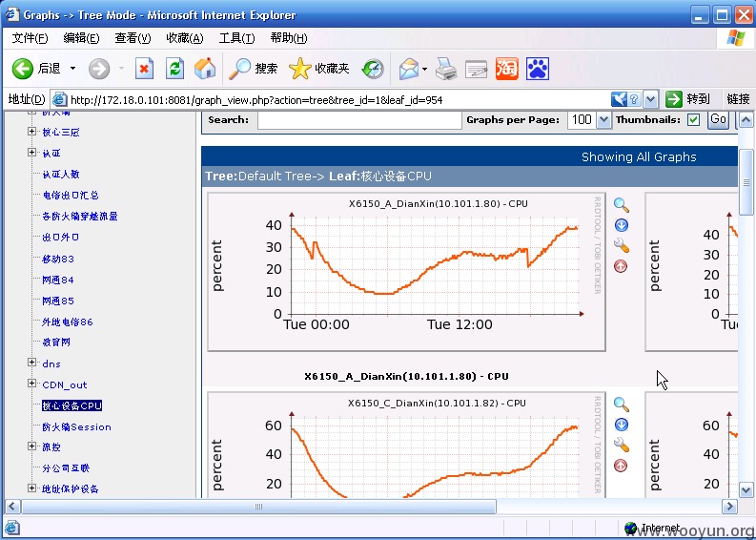Export X6150_A_DianXin graph via blue down arrow
Viewport: 756px width, 540px height.
tap(621, 225)
